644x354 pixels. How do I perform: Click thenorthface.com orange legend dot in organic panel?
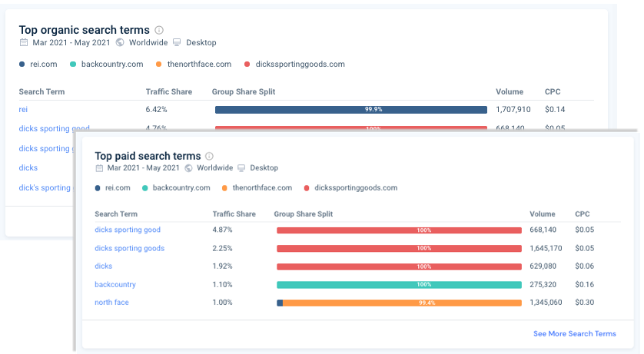pyautogui.click(x=158, y=64)
